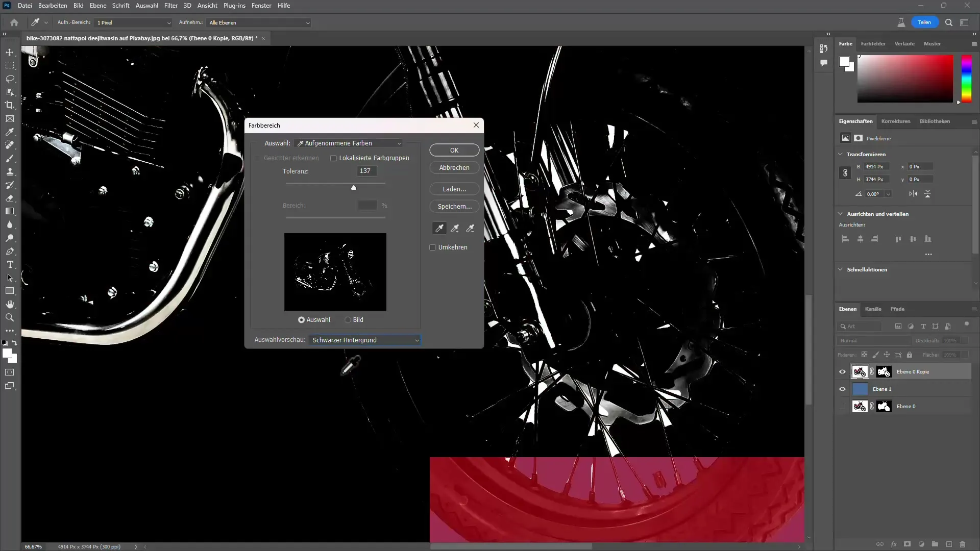Select the Crop tool

[x=10, y=105]
